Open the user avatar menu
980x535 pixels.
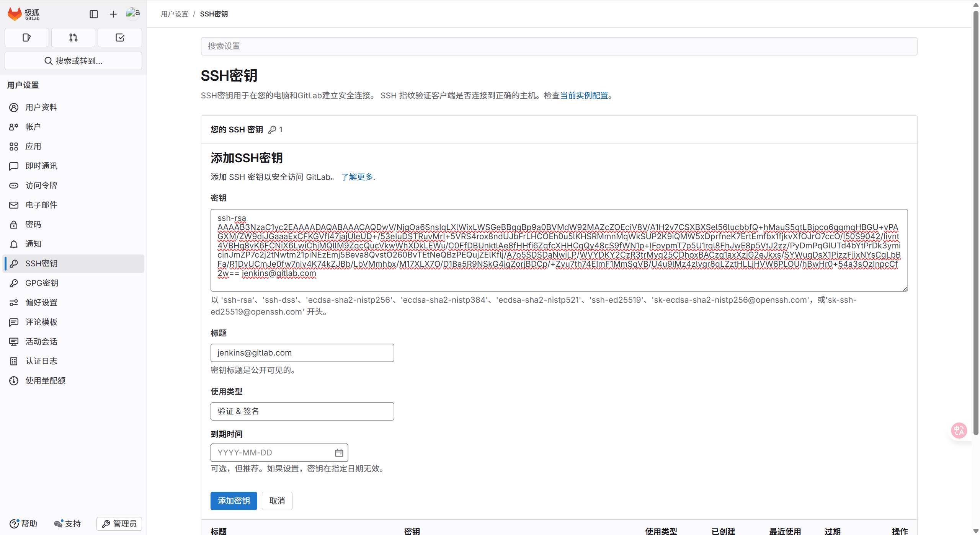[133, 13]
